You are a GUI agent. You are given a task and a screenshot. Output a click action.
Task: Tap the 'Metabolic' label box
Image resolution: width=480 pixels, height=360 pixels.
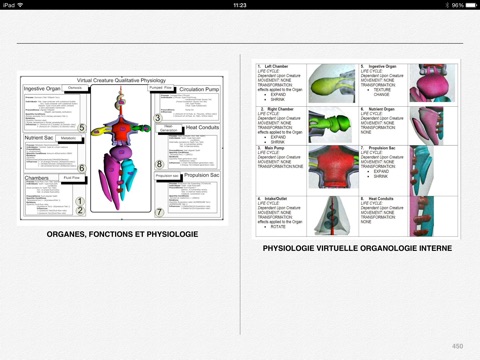coord(68,138)
